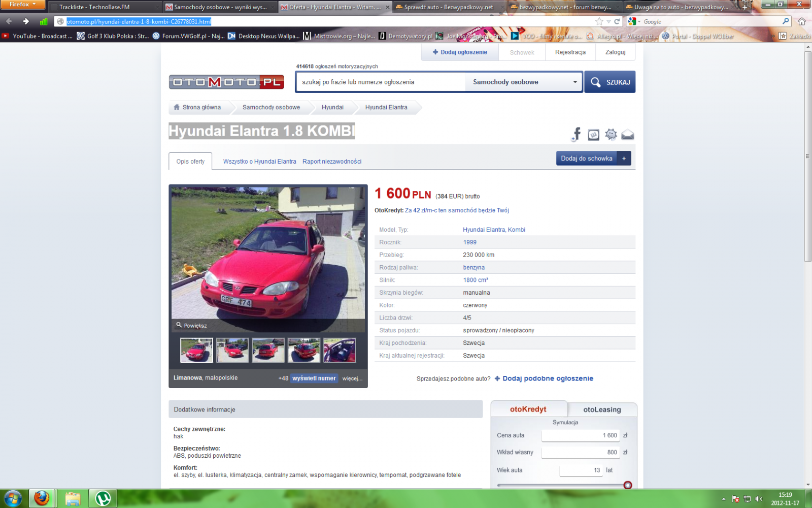
Task: Open Firefox from the taskbar
Action: click(42, 498)
